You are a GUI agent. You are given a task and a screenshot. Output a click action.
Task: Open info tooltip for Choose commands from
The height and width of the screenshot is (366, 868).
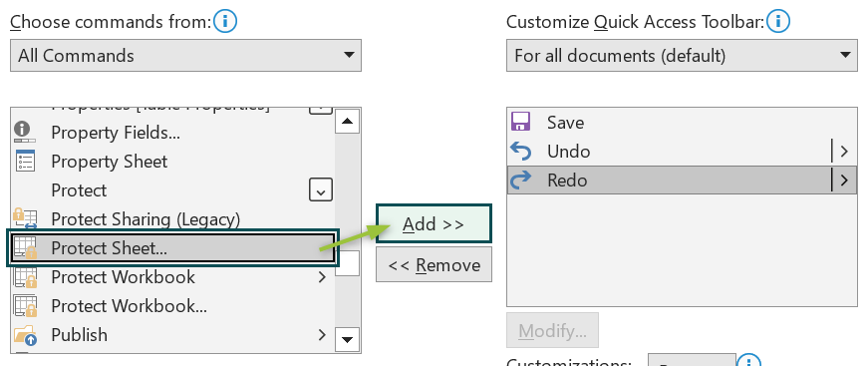(225, 22)
